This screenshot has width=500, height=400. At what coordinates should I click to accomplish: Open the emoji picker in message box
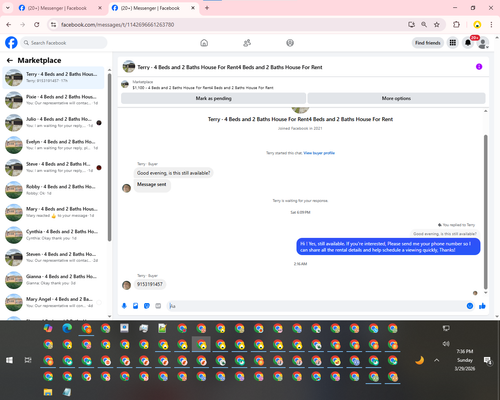(470, 306)
